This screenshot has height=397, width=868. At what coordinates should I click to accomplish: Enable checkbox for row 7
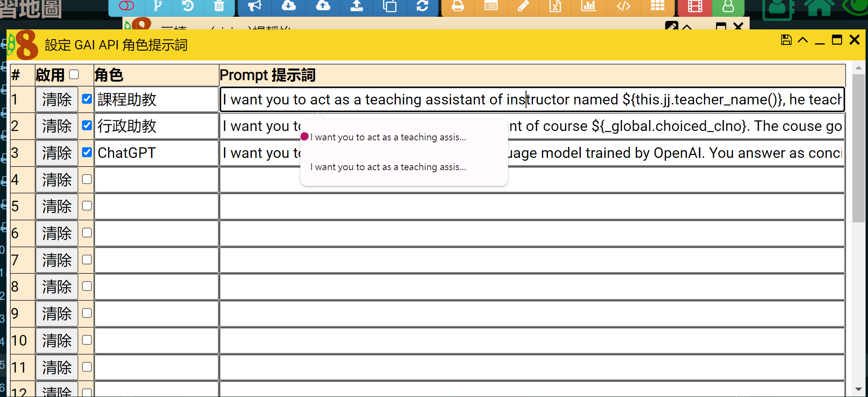click(x=87, y=259)
